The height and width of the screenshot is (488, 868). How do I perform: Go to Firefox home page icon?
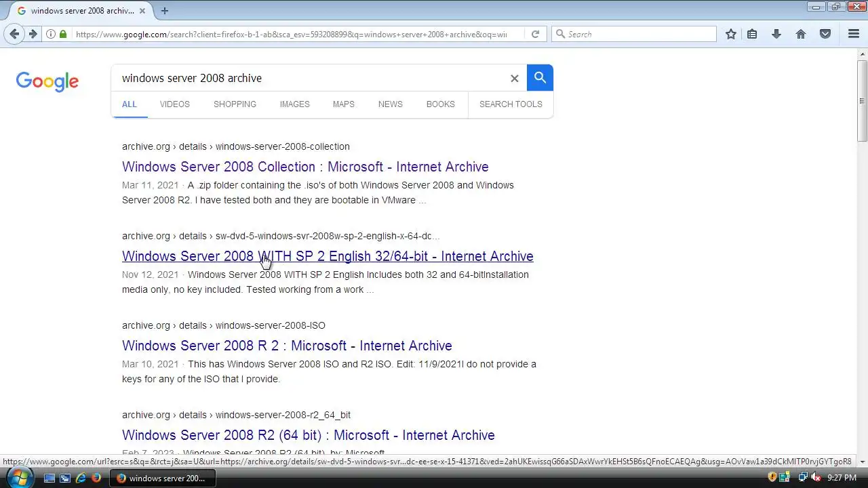(801, 34)
